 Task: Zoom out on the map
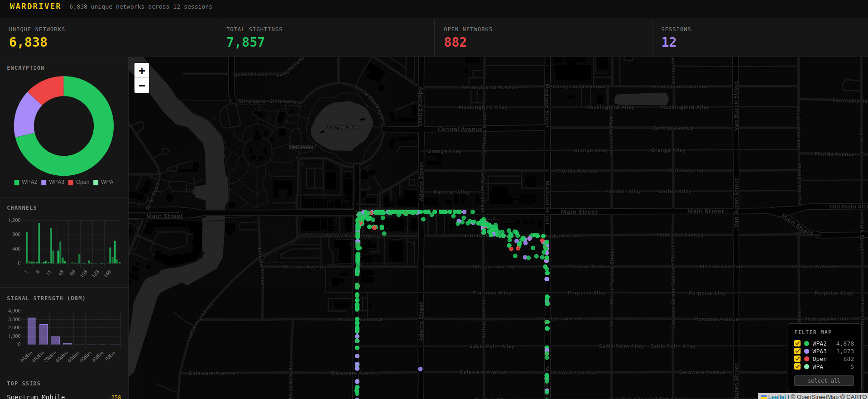[x=142, y=85]
